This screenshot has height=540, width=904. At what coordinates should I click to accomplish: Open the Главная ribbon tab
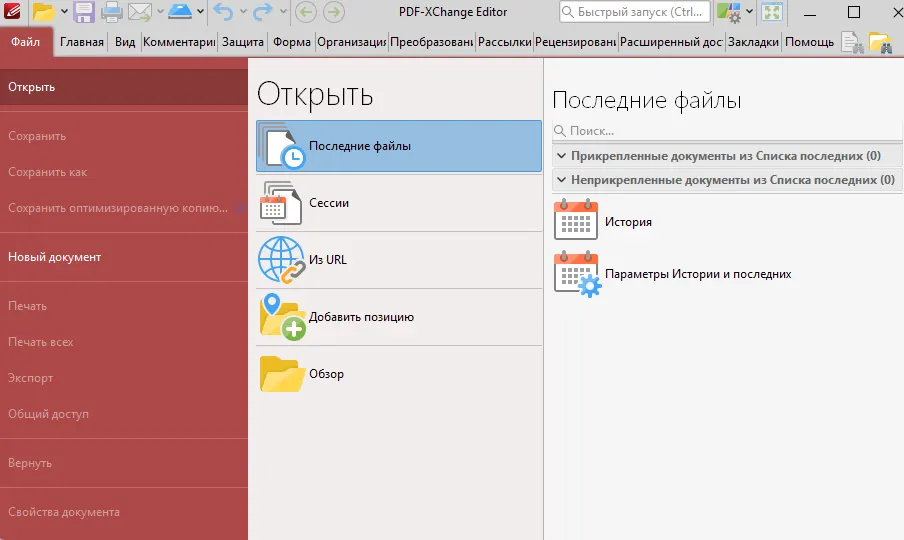(x=81, y=42)
